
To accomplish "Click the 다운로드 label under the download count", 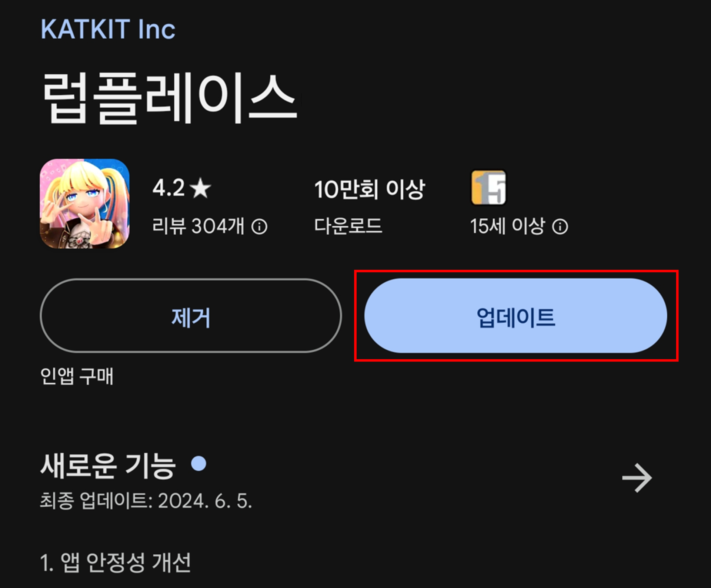I will [x=348, y=225].
